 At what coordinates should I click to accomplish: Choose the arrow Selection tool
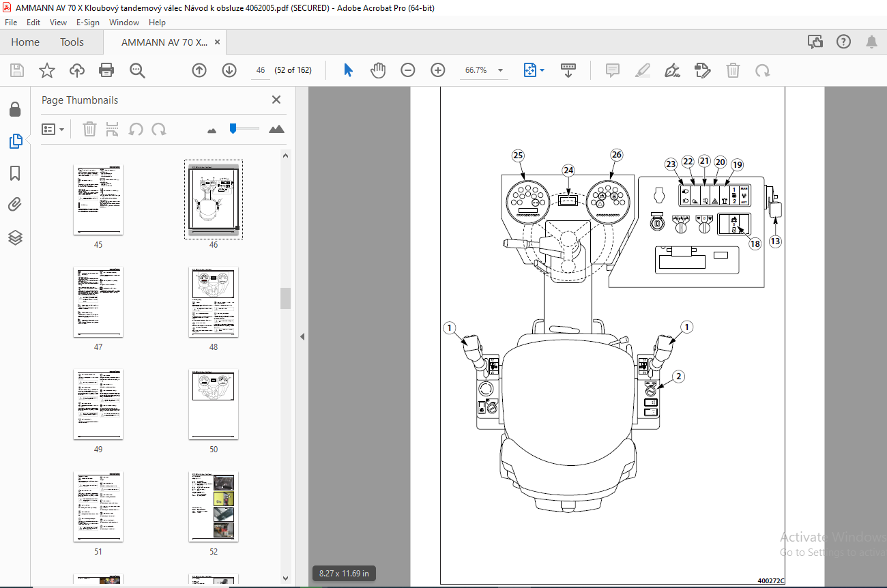(348, 70)
